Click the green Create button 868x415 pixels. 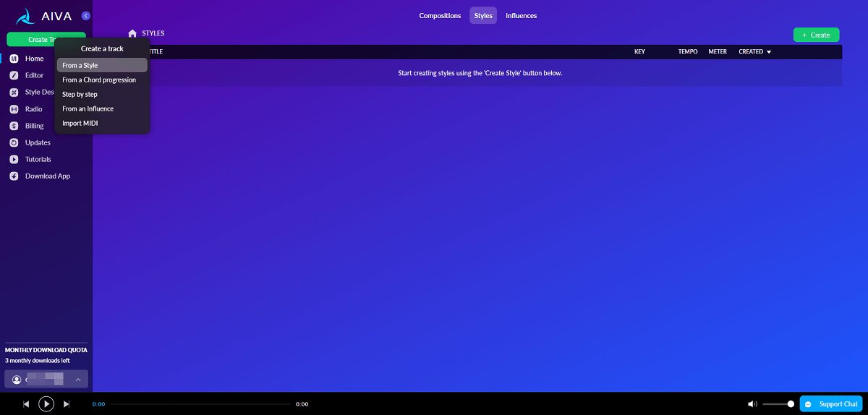[816, 35]
